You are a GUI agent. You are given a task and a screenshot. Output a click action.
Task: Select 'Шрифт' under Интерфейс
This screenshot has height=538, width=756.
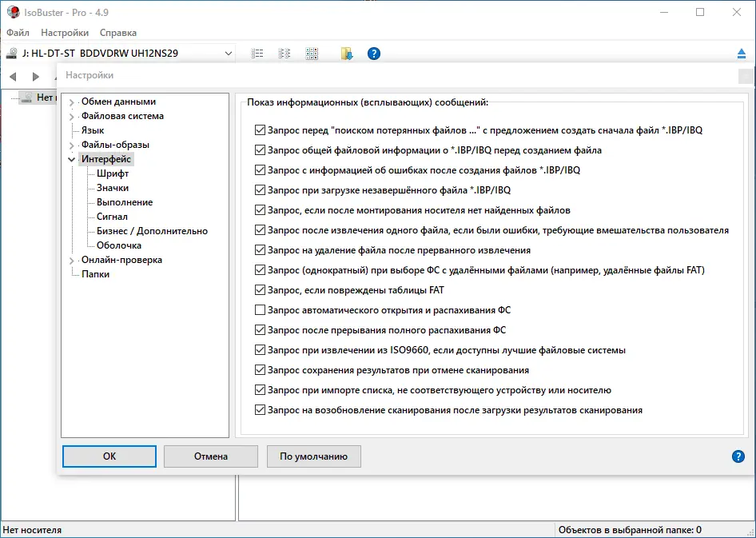click(113, 173)
